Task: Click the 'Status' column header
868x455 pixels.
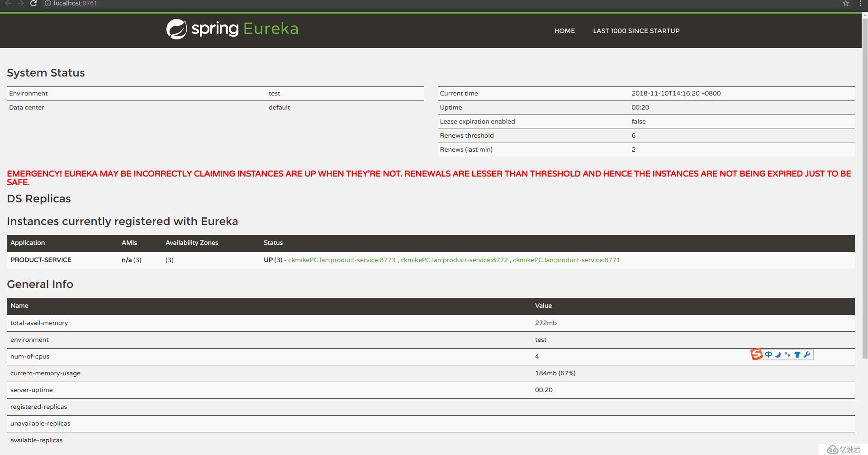Action: [x=273, y=243]
